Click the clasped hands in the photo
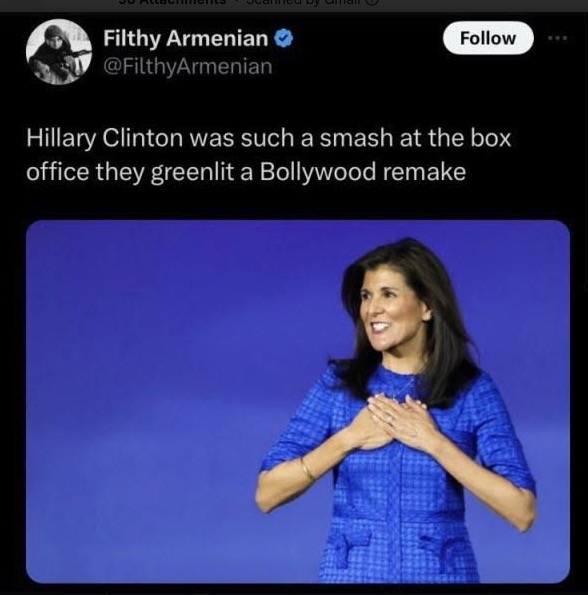Viewport: 588px width, 595px height. coord(395,419)
